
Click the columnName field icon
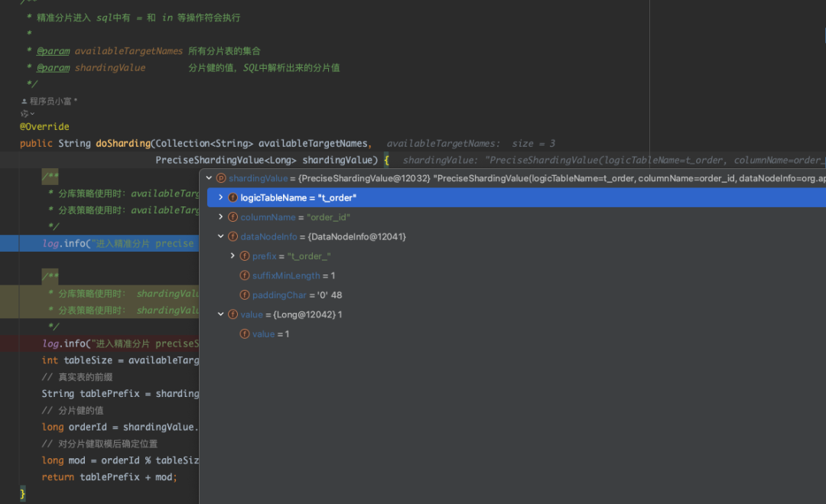click(233, 217)
